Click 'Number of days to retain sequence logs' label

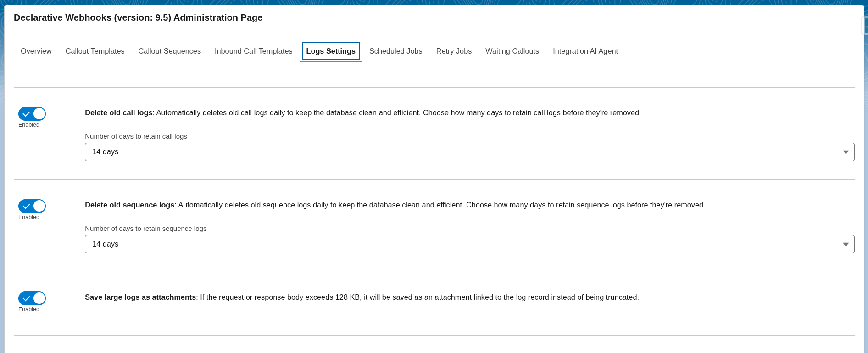click(145, 229)
